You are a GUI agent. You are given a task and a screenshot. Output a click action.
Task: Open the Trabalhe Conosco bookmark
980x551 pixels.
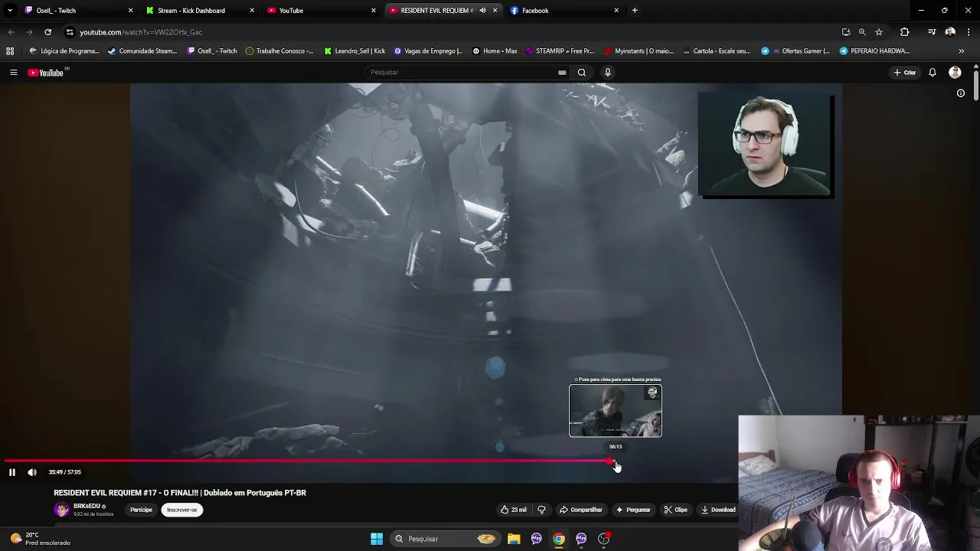pos(279,51)
